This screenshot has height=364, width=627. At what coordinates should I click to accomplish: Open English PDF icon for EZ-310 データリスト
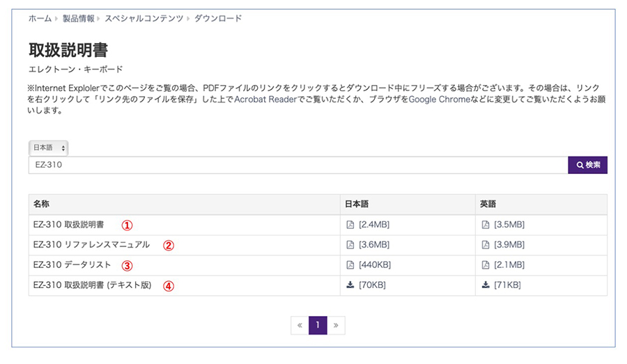point(486,264)
